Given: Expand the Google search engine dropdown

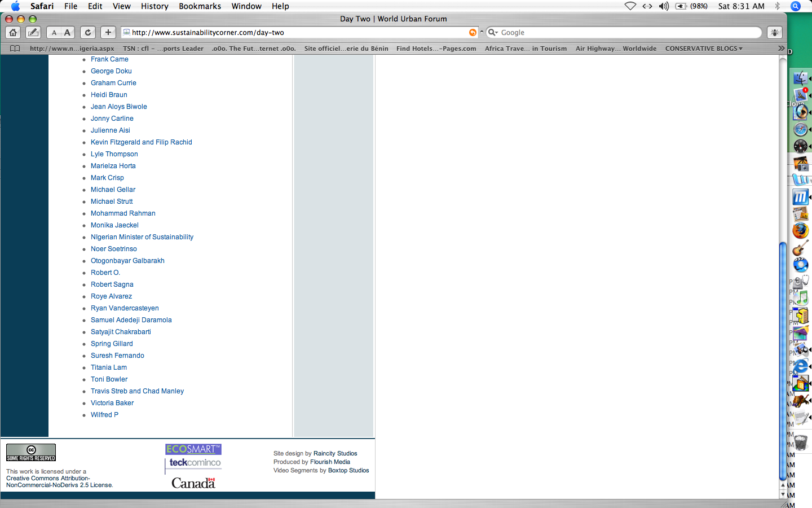Looking at the screenshot, I should (x=493, y=32).
